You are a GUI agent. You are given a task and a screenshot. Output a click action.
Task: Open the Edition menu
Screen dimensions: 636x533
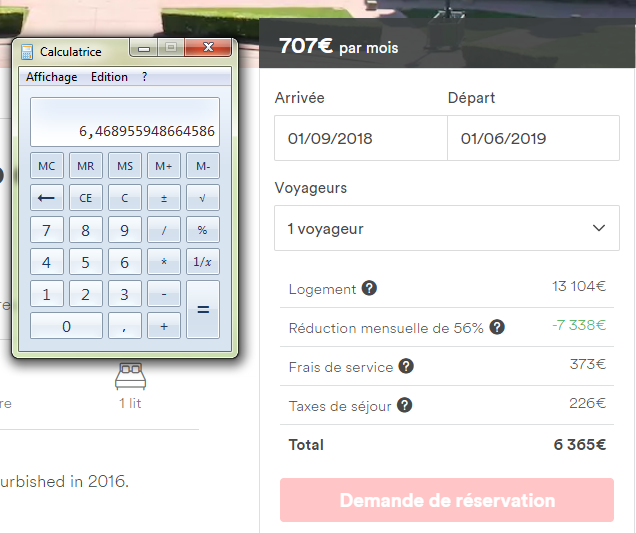pyautogui.click(x=109, y=77)
